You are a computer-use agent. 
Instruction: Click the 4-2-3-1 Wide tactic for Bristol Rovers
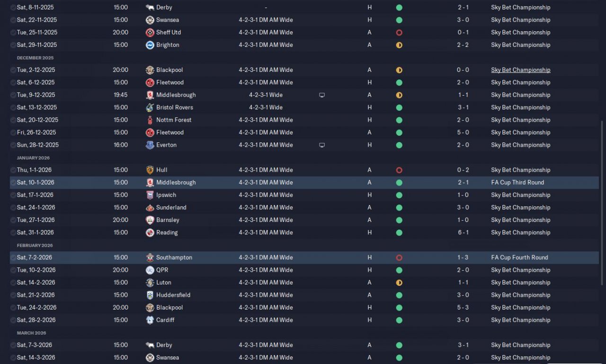[266, 107]
